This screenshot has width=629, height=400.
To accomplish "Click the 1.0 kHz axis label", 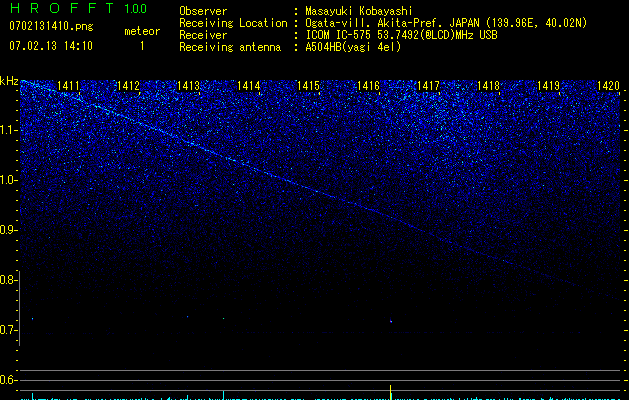I will pos(9,180).
